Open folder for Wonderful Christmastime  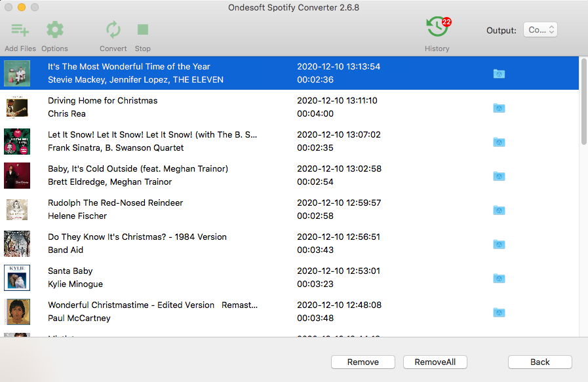[499, 313]
